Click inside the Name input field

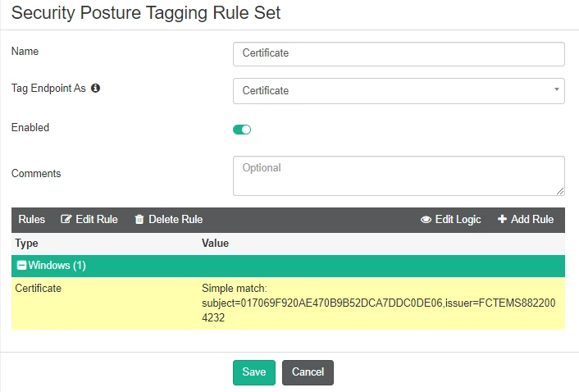[399, 54]
